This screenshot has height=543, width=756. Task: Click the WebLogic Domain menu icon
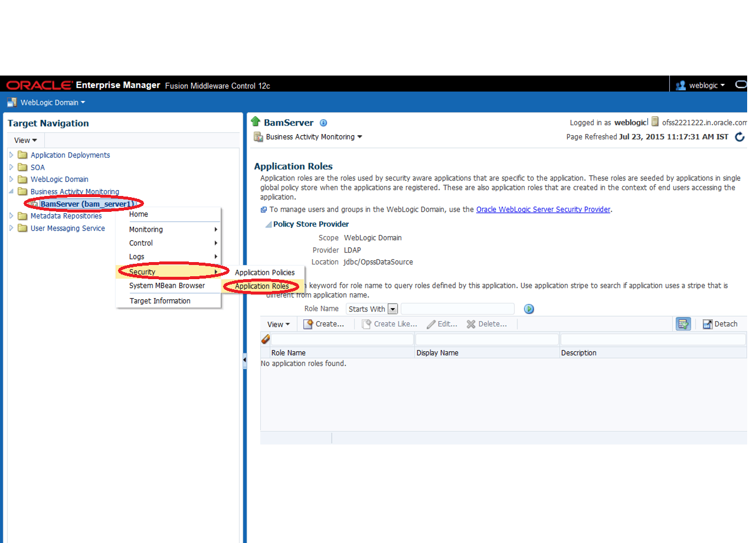[12, 102]
